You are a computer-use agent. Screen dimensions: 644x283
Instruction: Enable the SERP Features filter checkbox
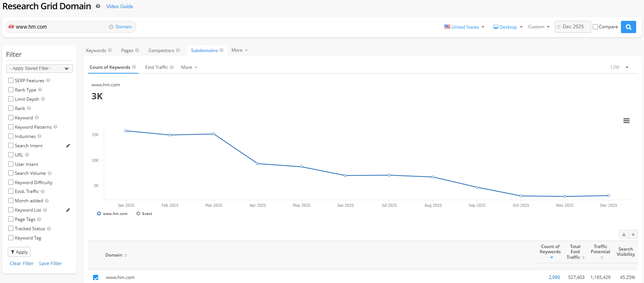pyautogui.click(x=11, y=80)
